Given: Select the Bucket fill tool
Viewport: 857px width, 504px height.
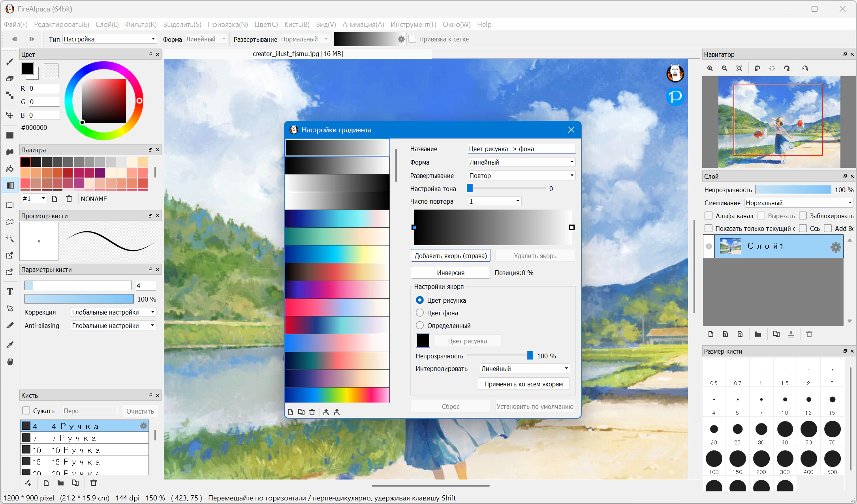Looking at the screenshot, I should [x=10, y=169].
